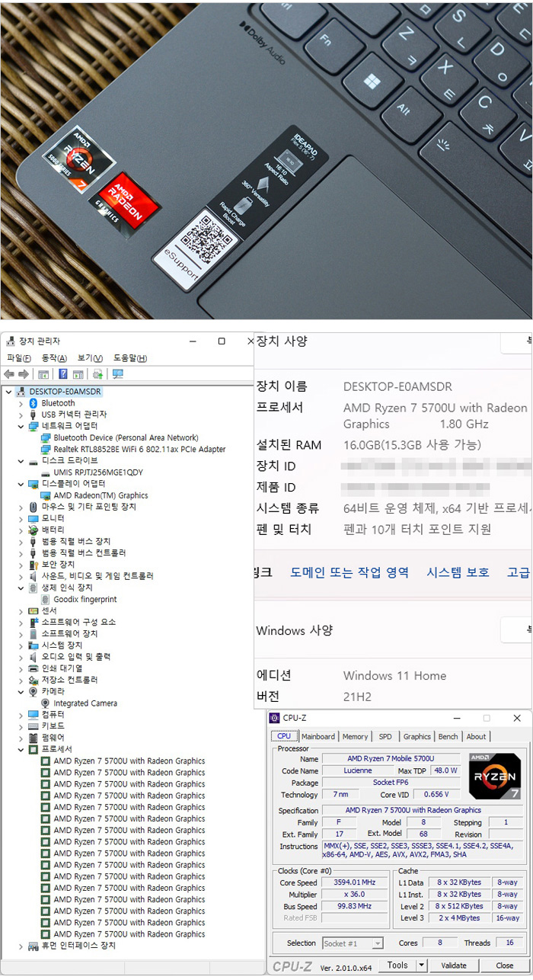533x980 pixels.
Task: Select the Goodix fingerprint device
Action: [x=85, y=600]
